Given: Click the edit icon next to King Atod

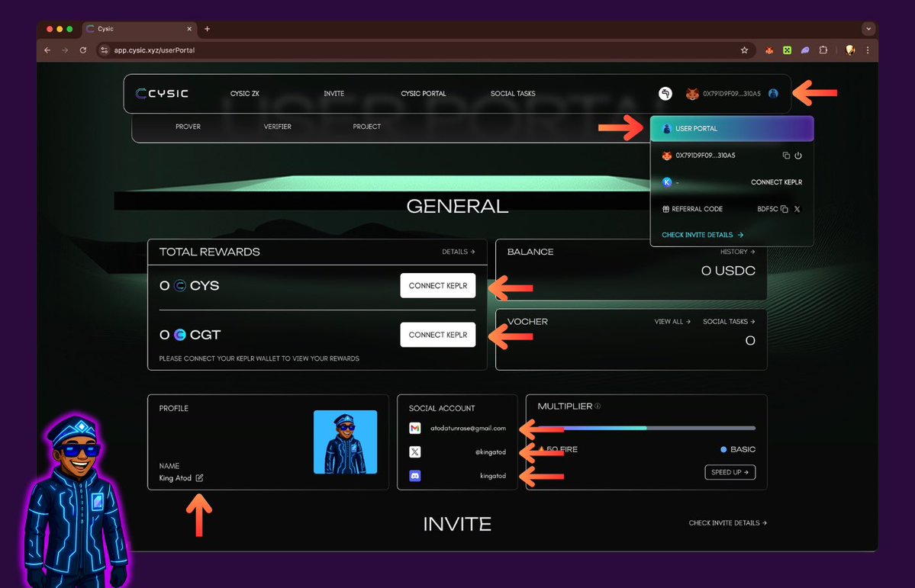Looking at the screenshot, I should click(x=200, y=477).
